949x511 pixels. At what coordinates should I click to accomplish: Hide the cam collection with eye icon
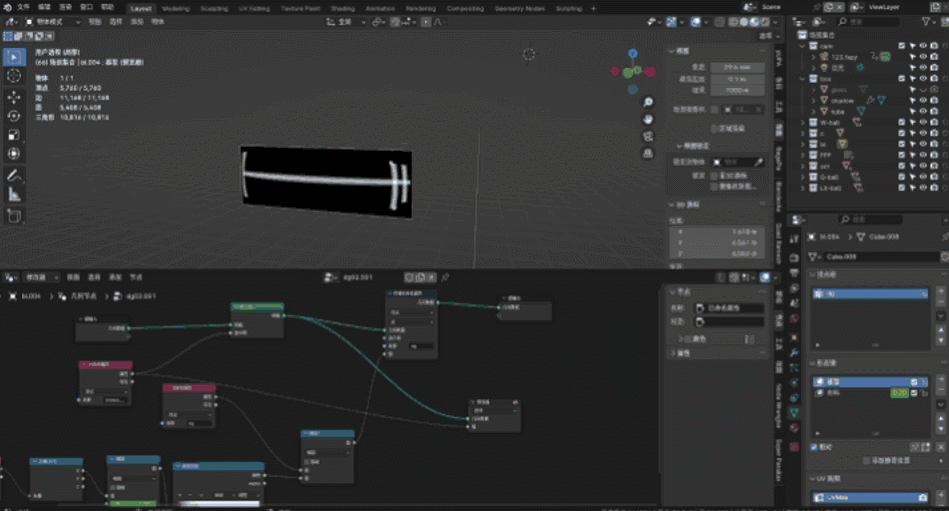(923, 46)
